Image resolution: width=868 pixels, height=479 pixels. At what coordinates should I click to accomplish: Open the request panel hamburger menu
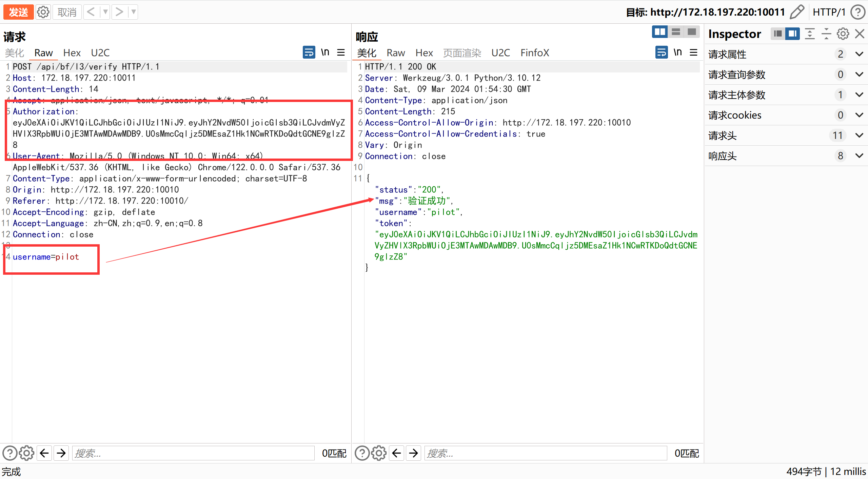pyautogui.click(x=341, y=53)
